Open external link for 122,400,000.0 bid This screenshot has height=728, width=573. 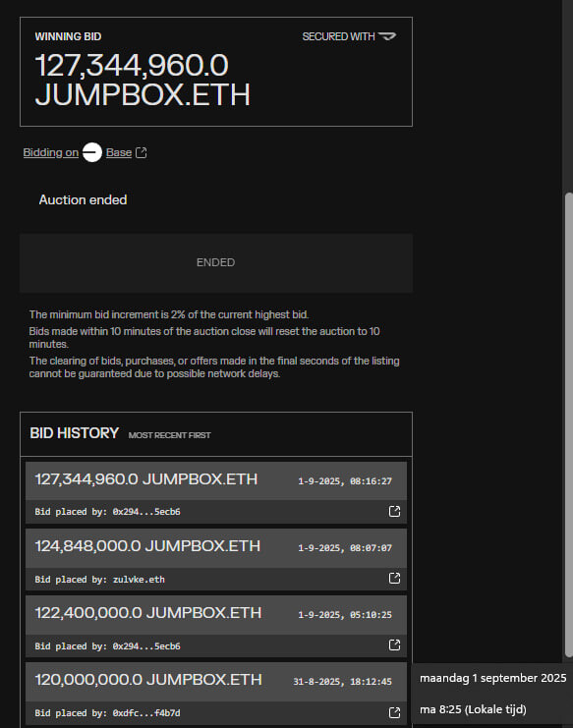pos(394,644)
